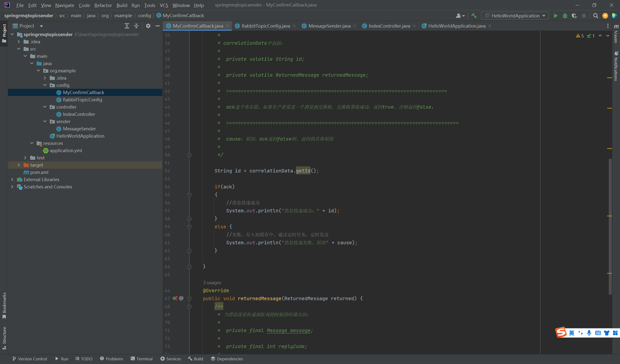The width and height of the screenshot is (620, 364).
Task: Click override gutter icon on line 67
Action: click(175, 298)
